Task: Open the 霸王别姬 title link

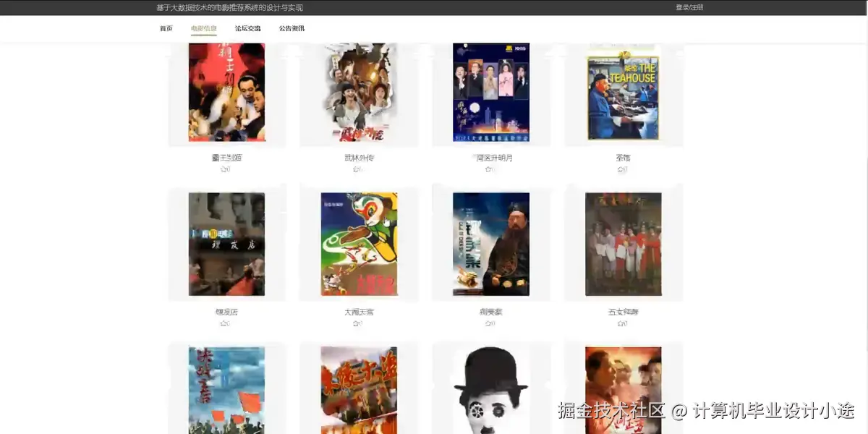Action: (x=226, y=158)
